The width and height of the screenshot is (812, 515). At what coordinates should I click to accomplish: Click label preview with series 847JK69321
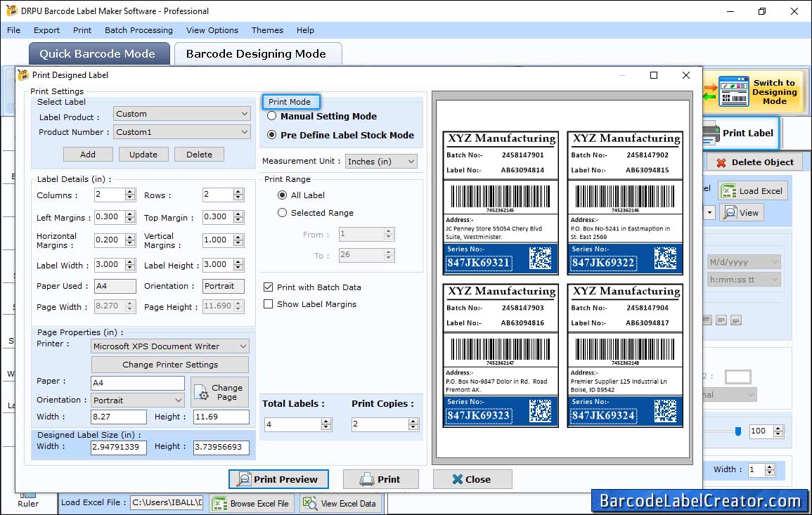point(501,203)
